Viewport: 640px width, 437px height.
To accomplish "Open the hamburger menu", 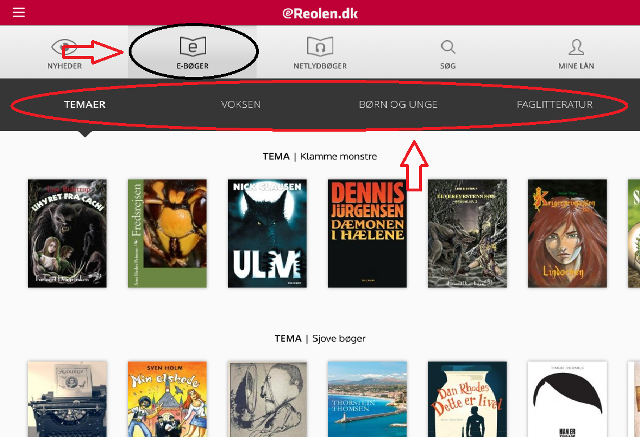I will click(19, 12).
